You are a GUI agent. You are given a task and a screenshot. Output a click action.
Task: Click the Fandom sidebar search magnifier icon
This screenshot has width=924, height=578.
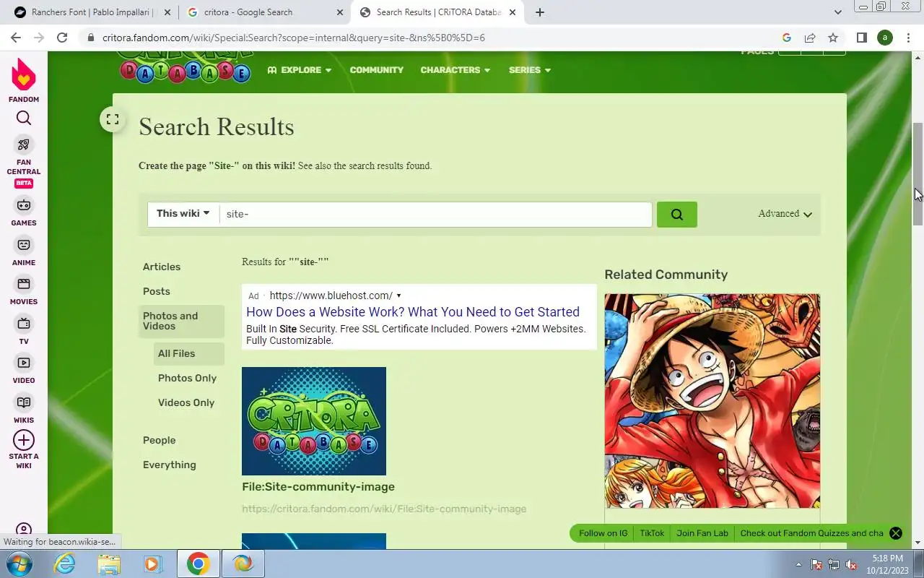point(24,118)
